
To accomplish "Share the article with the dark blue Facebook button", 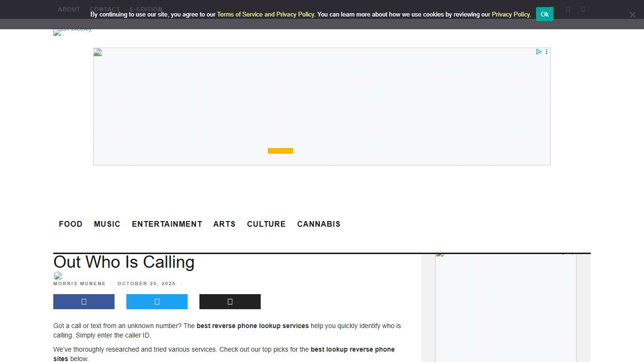I will tap(84, 302).
